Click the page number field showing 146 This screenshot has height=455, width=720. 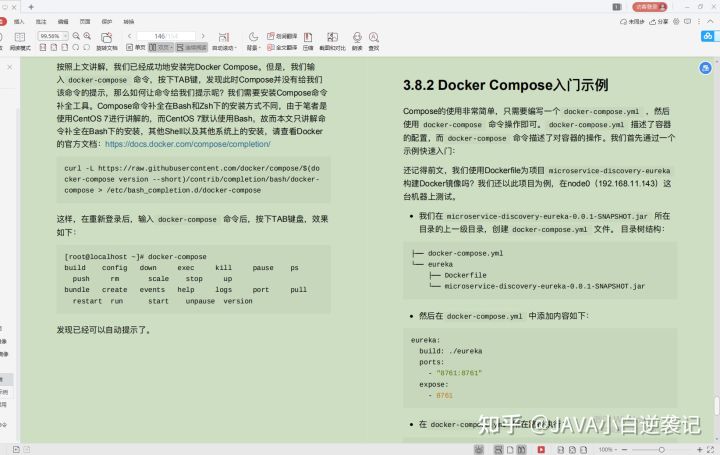coord(166,36)
